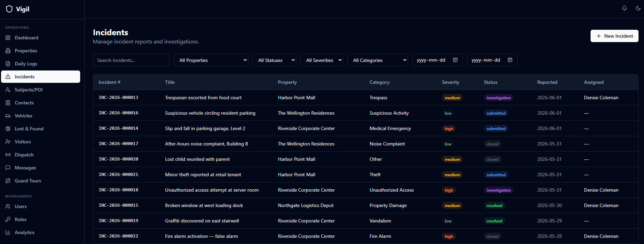Toggle dark mode moon icon
644x244 pixels.
tap(638, 8)
